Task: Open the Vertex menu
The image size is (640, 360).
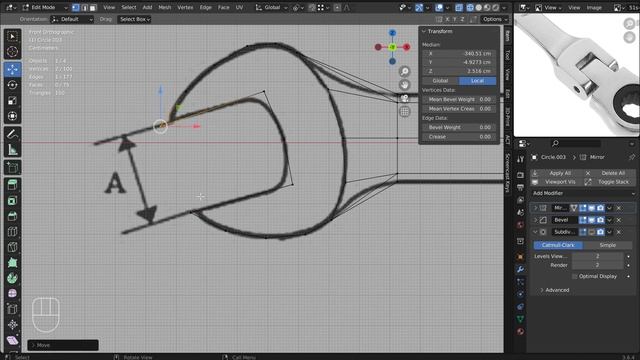Action: click(185, 7)
